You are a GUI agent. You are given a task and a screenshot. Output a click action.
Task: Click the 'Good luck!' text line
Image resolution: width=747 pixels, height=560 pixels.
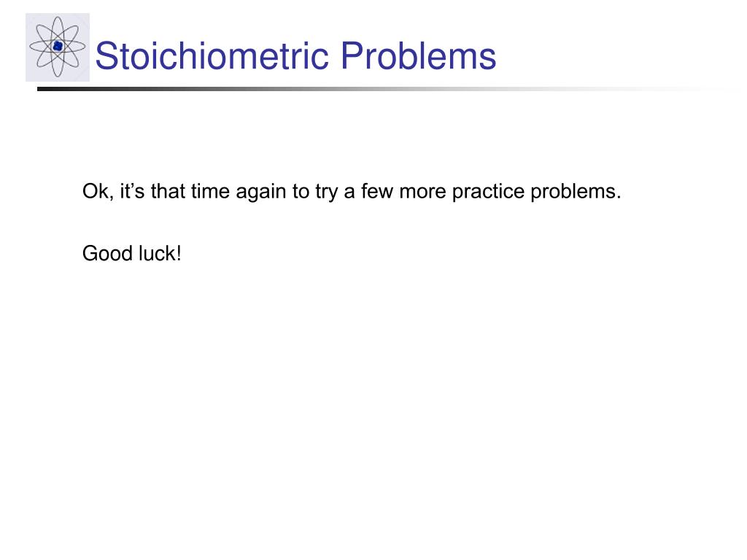[131, 253]
